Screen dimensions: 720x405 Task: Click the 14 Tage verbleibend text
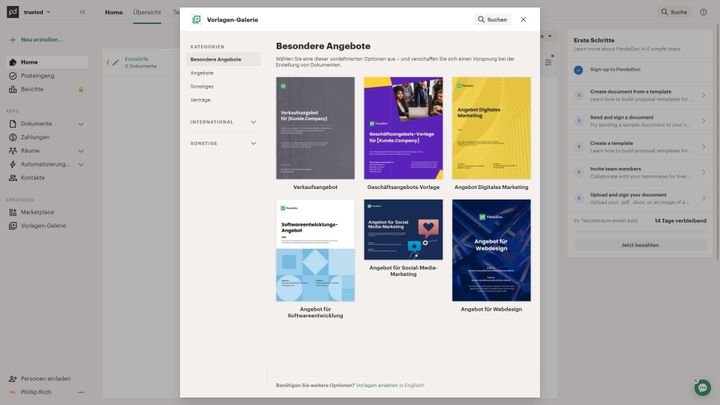(681, 221)
